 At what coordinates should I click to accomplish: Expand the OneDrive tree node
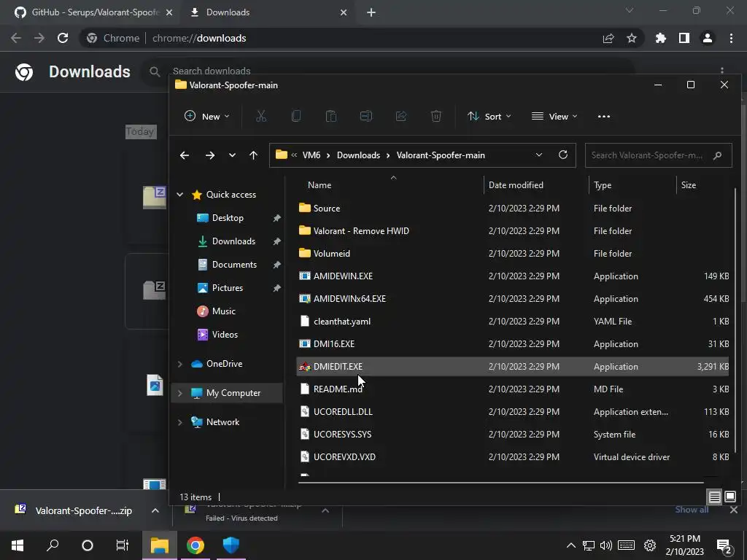(x=180, y=364)
